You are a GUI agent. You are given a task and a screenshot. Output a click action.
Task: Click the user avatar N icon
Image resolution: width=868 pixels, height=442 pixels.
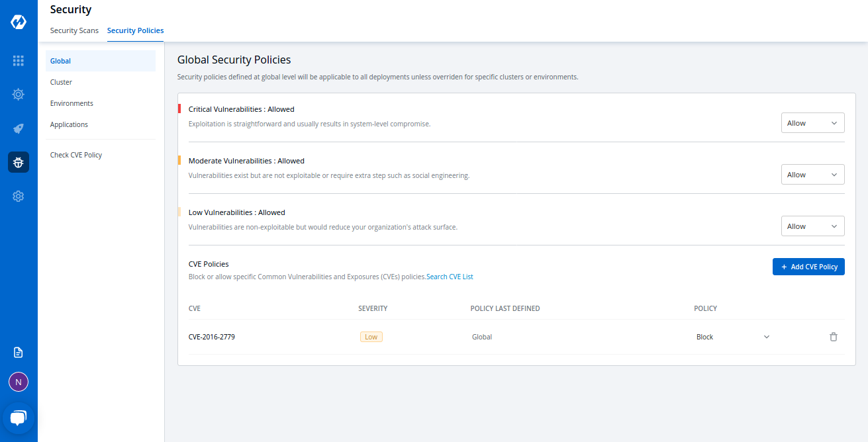click(x=19, y=382)
